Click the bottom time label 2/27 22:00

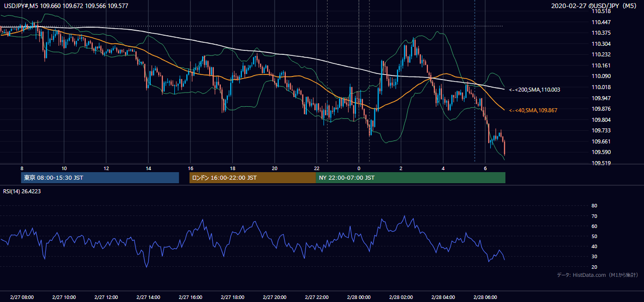pyautogui.click(x=316, y=297)
